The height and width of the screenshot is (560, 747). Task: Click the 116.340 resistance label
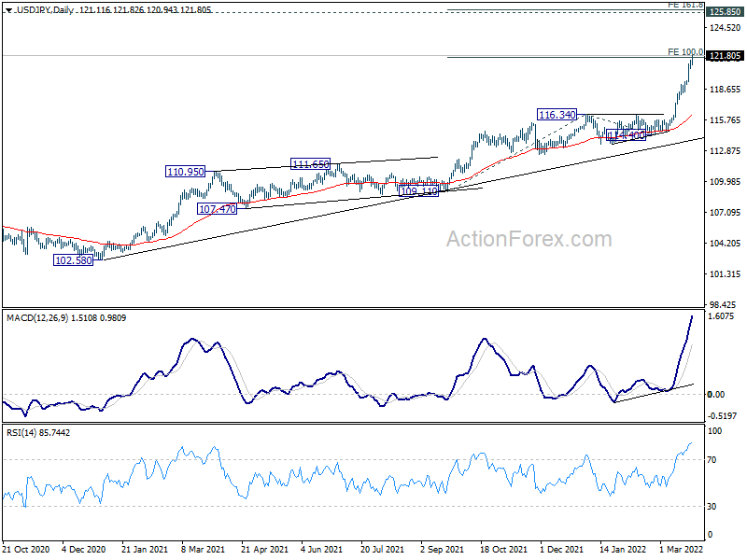coord(557,115)
